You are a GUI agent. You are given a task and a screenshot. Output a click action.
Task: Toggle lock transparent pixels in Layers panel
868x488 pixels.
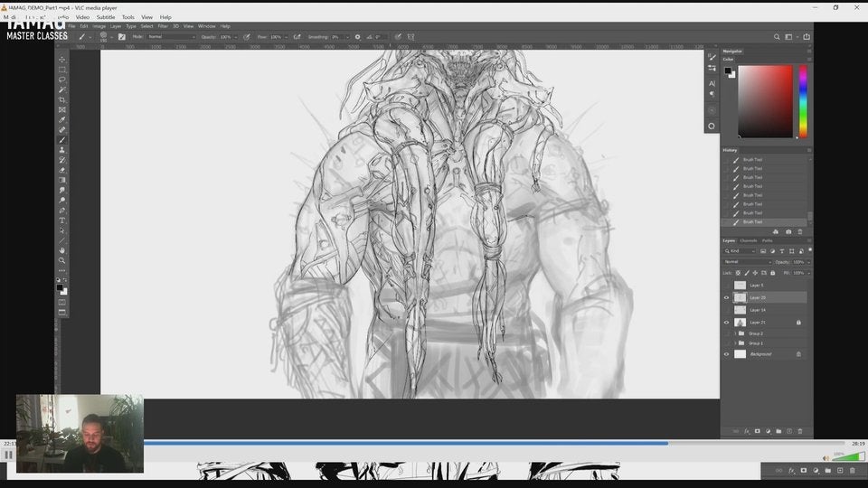pyautogui.click(x=738, y=273)
